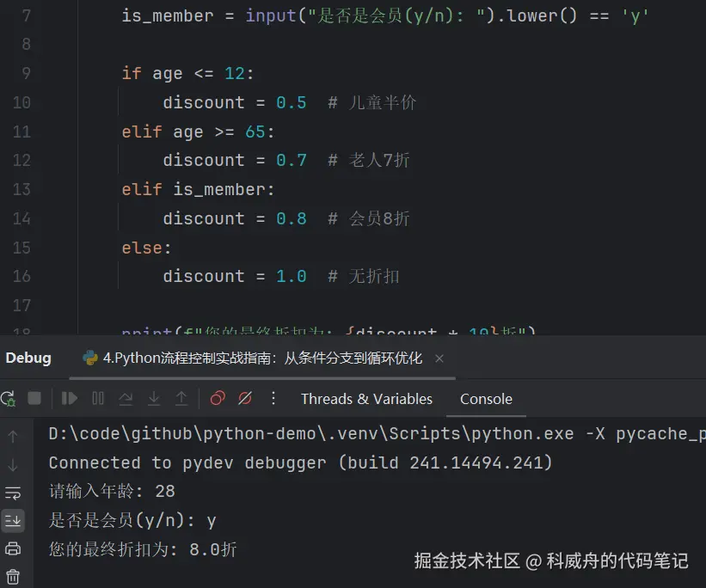Place cursor on 'discount = 1.0' line

(235, 276)
